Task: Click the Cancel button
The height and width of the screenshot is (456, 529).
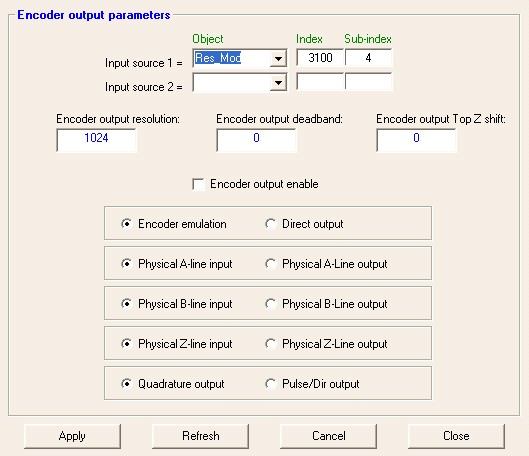Action: [x=329, y=436]
